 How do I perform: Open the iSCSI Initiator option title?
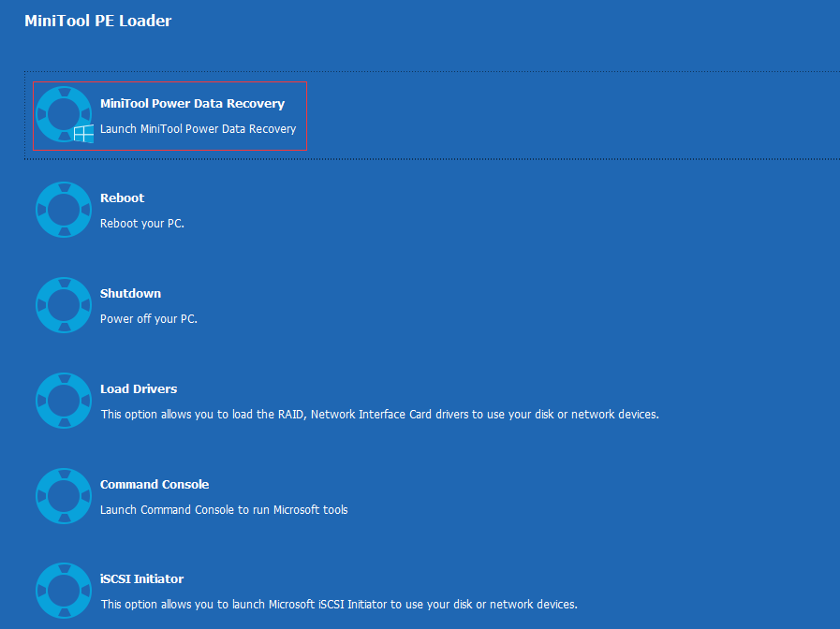pos(141,578)
